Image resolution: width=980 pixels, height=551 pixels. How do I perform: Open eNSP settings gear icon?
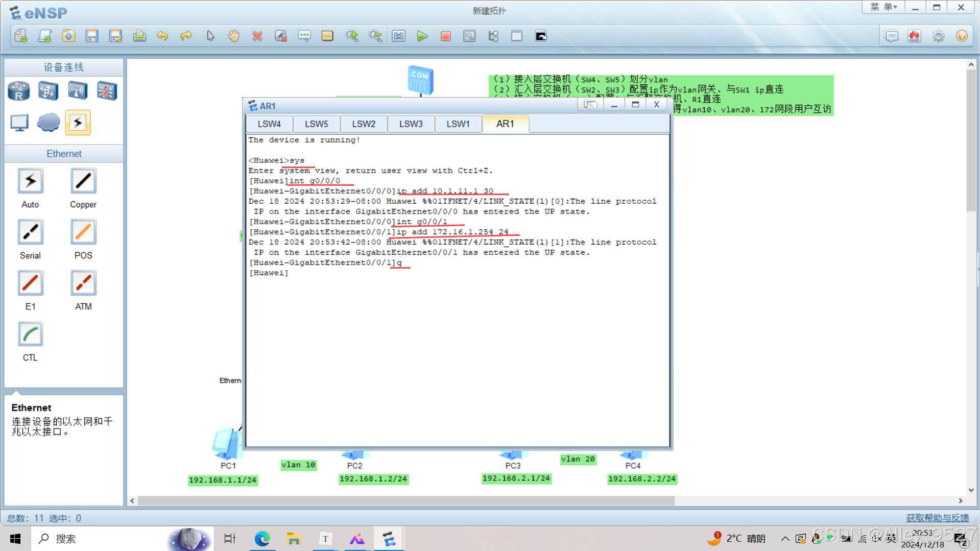click(x=939, y=36)
